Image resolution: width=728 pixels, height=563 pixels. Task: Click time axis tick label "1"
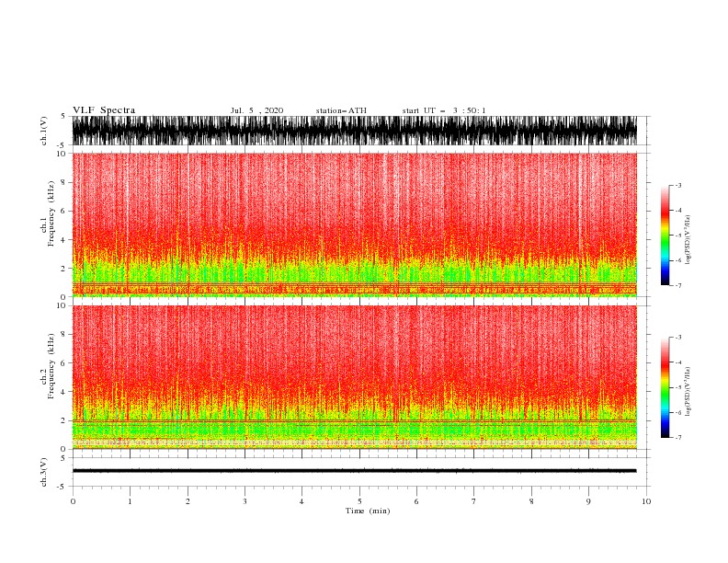130,501
